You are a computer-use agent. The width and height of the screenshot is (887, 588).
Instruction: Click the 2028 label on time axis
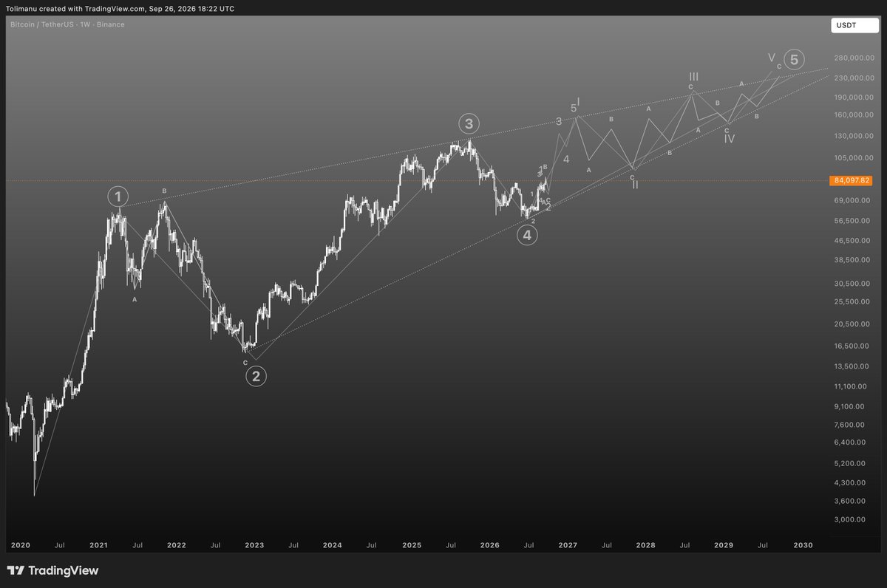[645, 545]
